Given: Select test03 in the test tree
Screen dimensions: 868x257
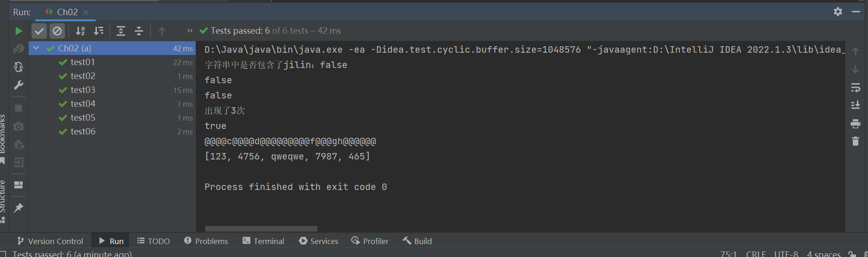Looking at the screenshot, I should 83,90.
